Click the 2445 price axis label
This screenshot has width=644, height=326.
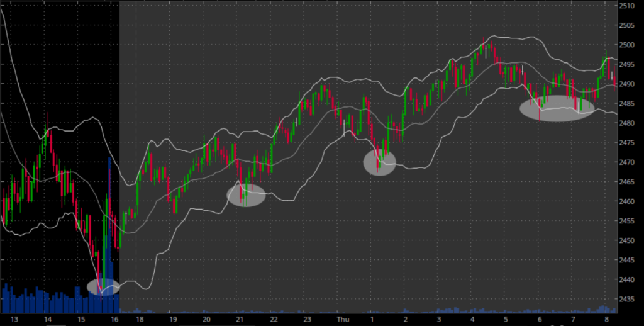pos(627,260)
